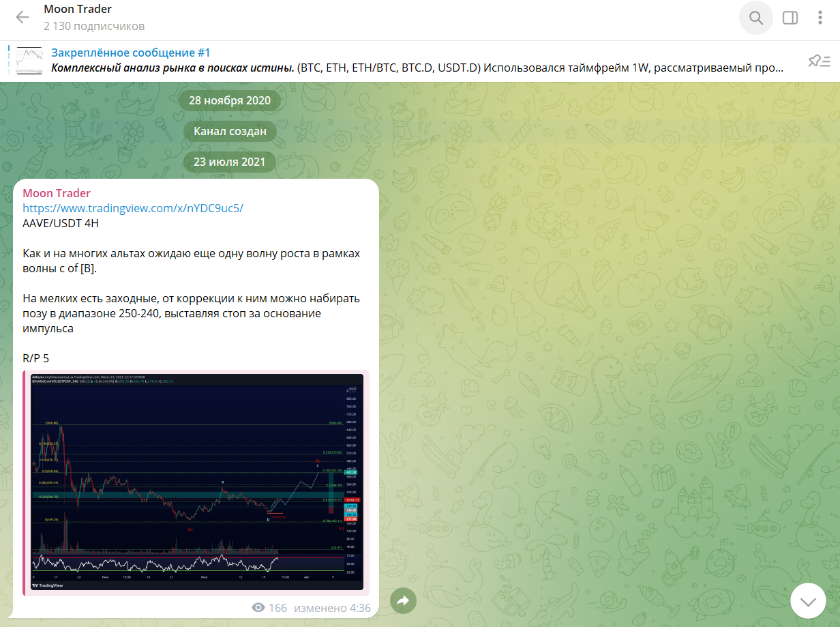Click the "28 ноября 2020" date badge
840x627 pixels.
(230, 100)
